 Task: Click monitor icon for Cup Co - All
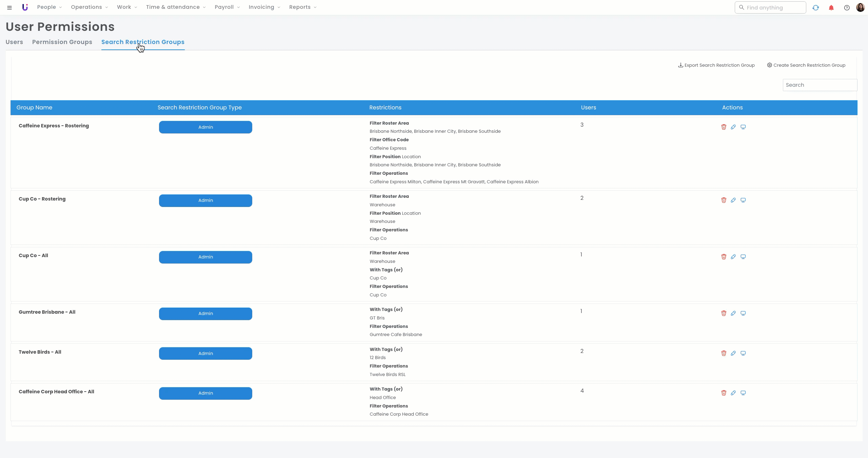[x=743, y=257]
